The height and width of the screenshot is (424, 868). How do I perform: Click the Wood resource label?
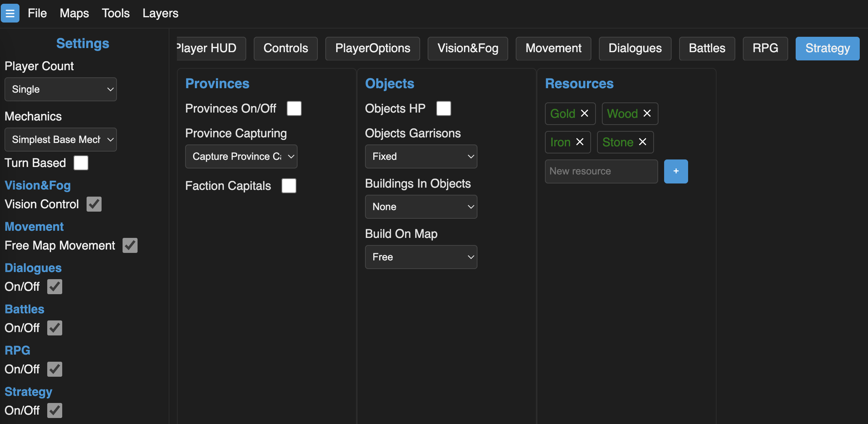(622, 114)
